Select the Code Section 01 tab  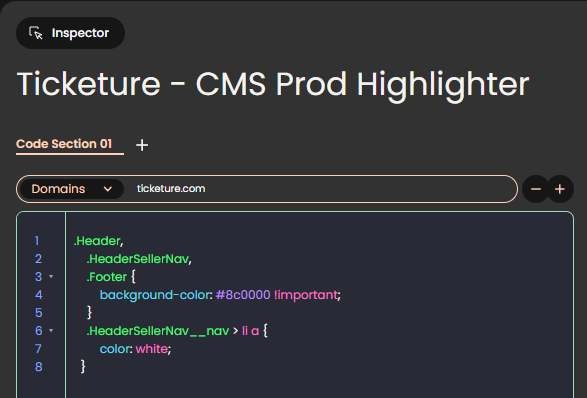click(x=64, y=144)
